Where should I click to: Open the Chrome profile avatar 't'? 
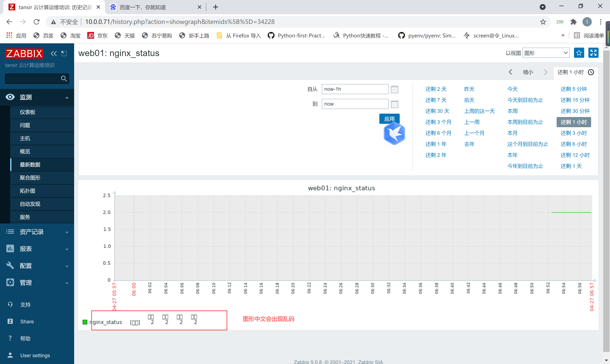coord(587,22)
